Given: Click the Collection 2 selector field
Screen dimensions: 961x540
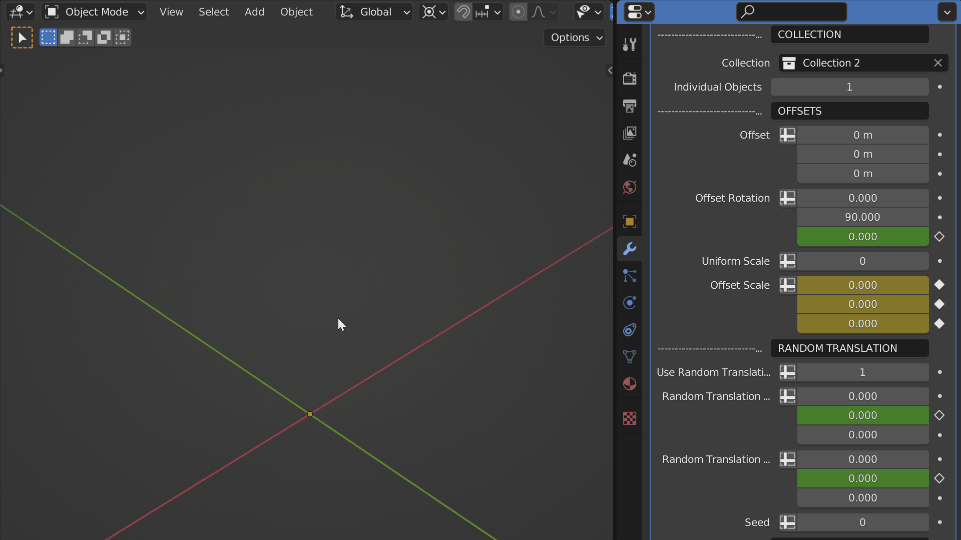Looking at the screenshot, I should click(855, 63).
